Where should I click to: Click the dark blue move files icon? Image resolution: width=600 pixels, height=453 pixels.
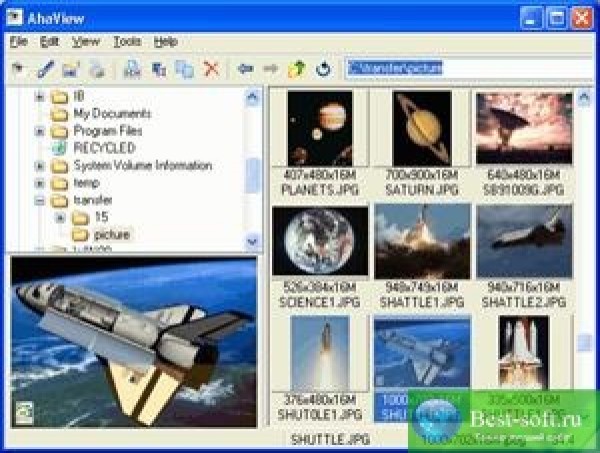click(x=158, y=69)
